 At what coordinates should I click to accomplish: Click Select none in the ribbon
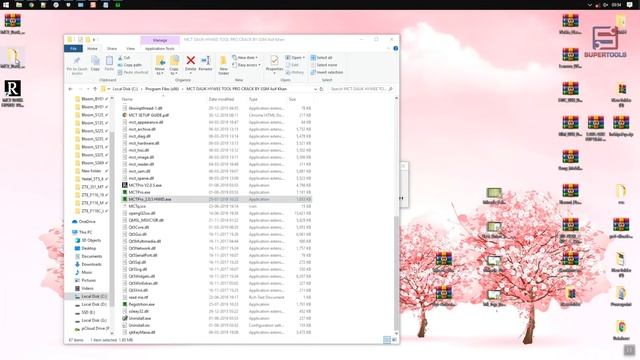(324, 65)
